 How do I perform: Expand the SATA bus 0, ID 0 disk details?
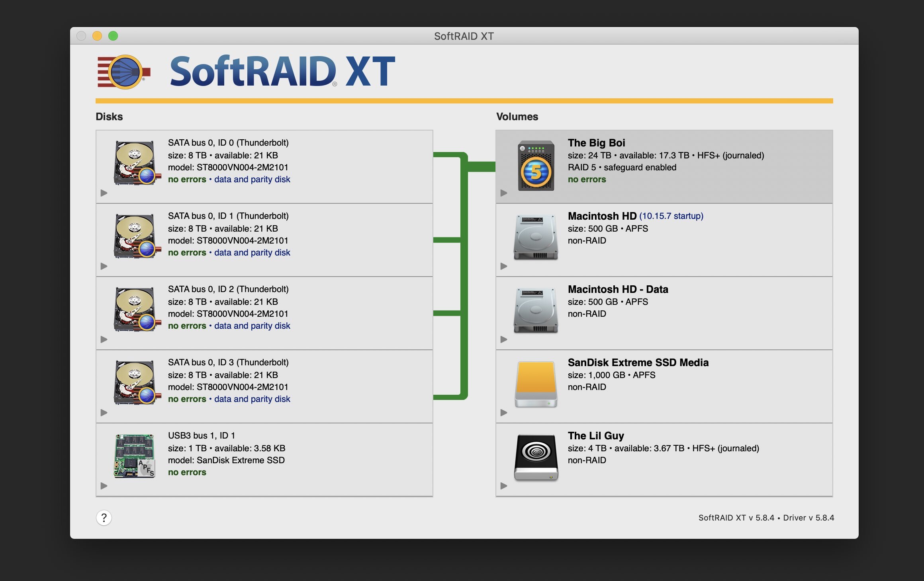coord(104,193)
